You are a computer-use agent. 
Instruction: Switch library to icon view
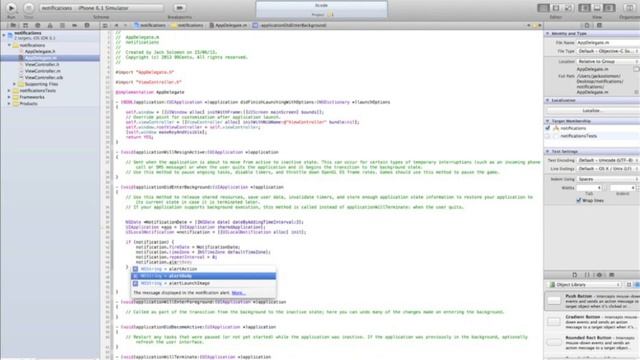click(x=629, y=284)
